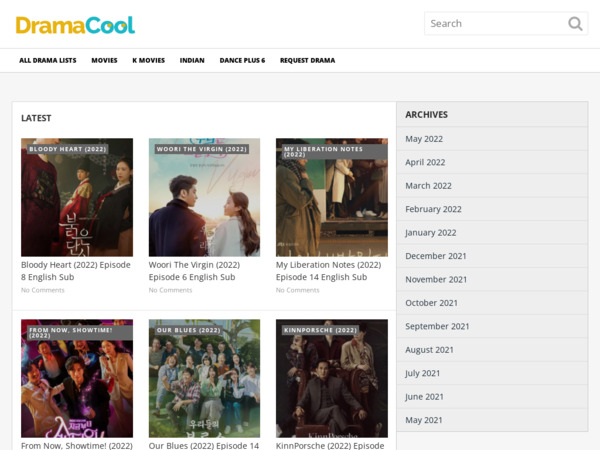
Task: Open March 2022 archive
Action: click(x=429, y=186)
